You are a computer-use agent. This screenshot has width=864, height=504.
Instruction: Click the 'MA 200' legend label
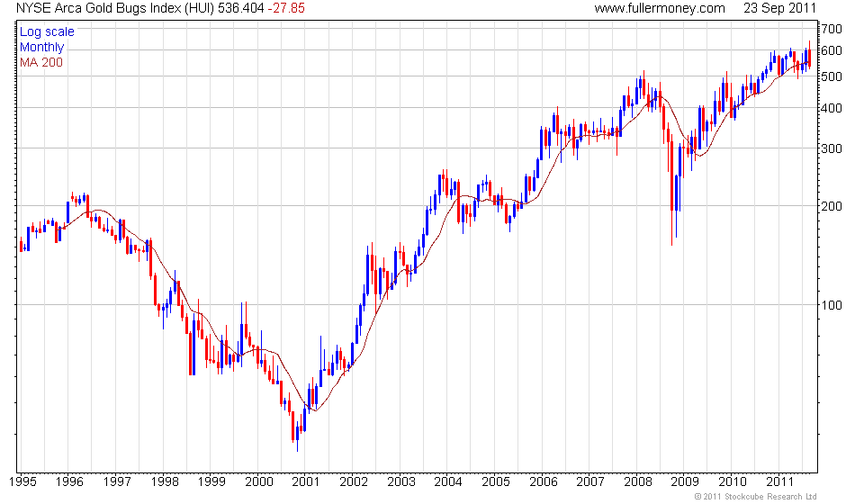pos(41,62)
